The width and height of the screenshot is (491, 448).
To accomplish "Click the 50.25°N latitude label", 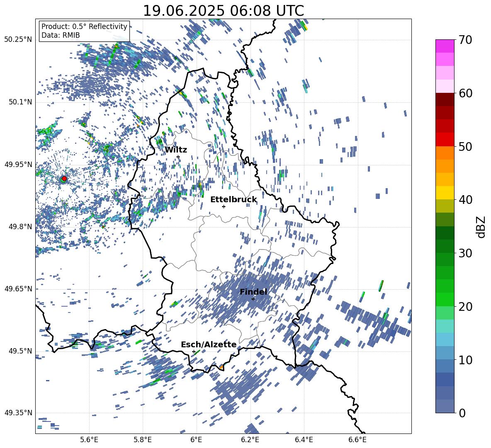I will (18, 40).
